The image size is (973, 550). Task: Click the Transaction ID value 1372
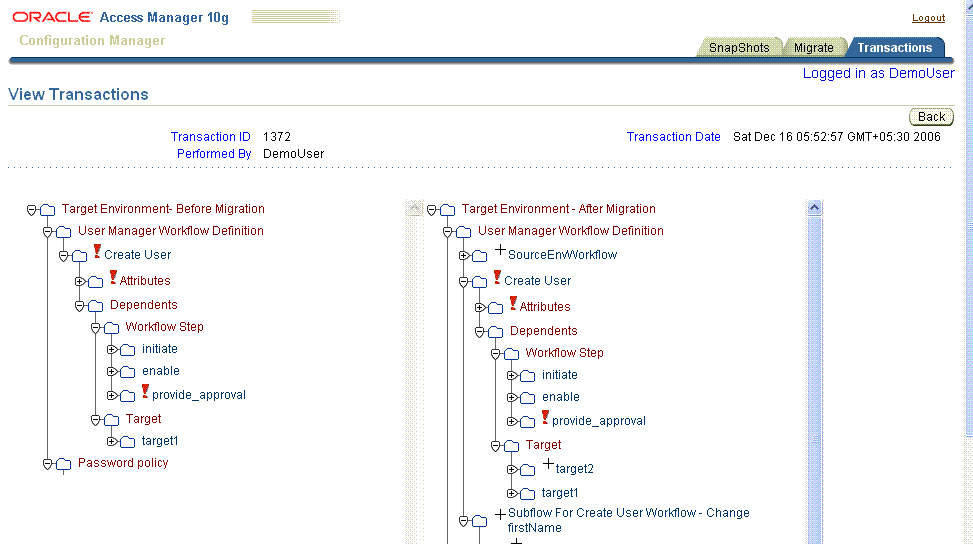point(277,137)
